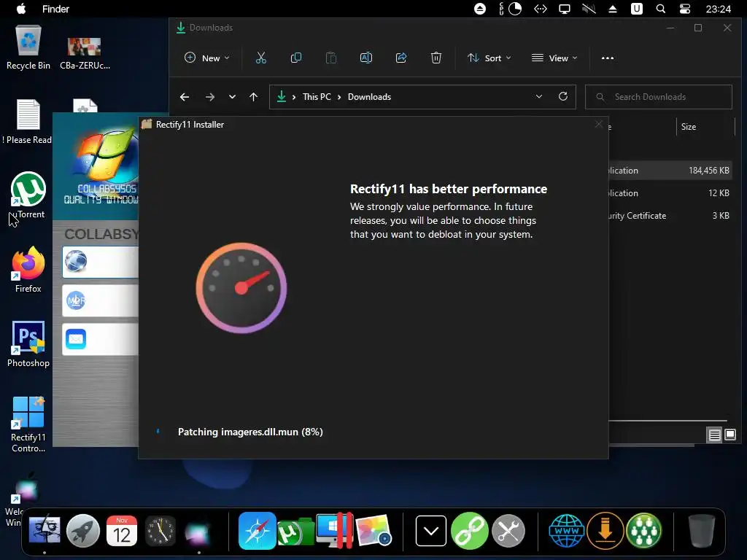Expand the white chevron box in the dock
This screenshot has height=560, width=747.
[x=431, y=531]
